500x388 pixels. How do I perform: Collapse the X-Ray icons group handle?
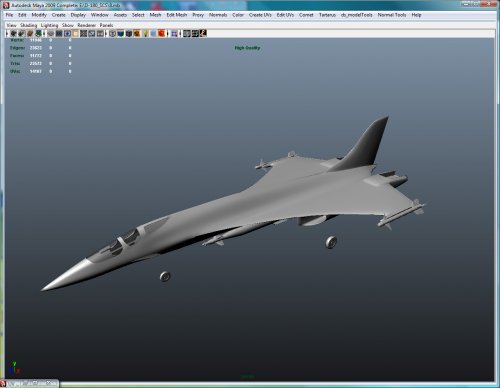pos(180,33)
